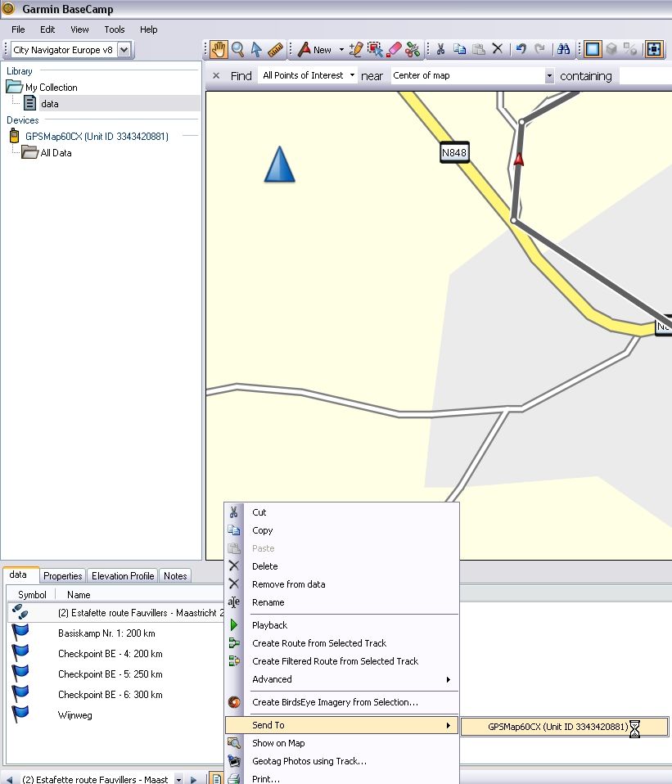Select All Data folder under device

tap(56, 153)
